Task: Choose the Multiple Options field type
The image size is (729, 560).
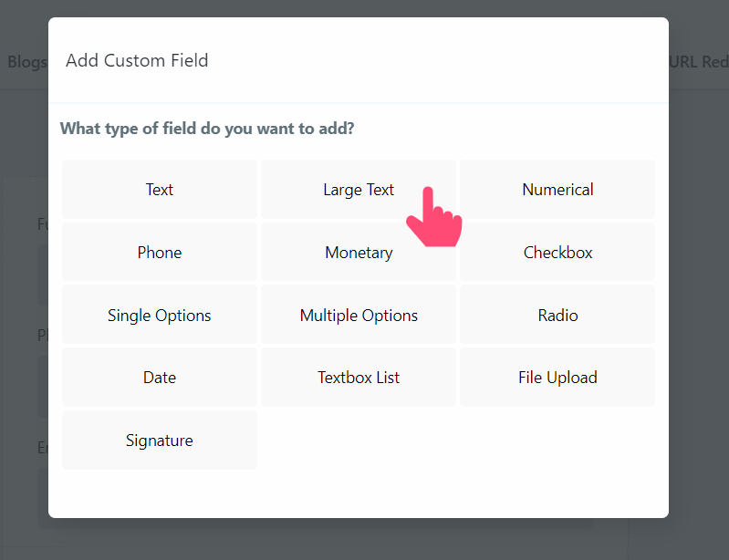Action: (359, 315)
